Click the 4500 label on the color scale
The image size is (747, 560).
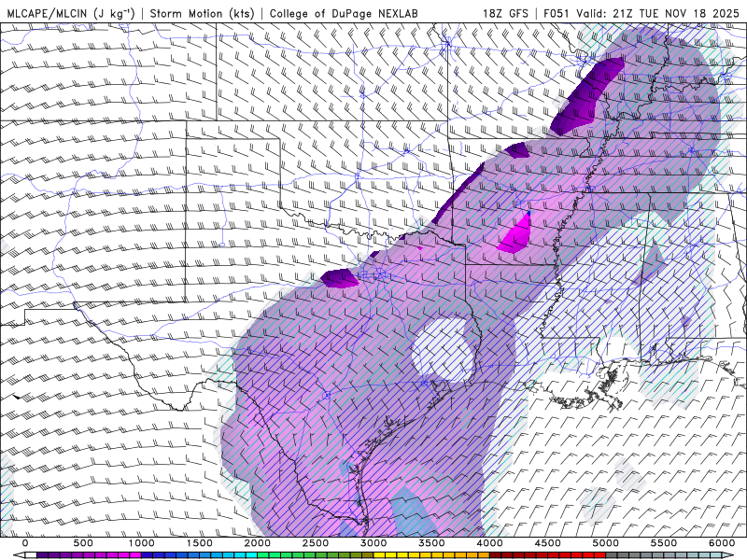pyautogui.click(x=548, y=543)
